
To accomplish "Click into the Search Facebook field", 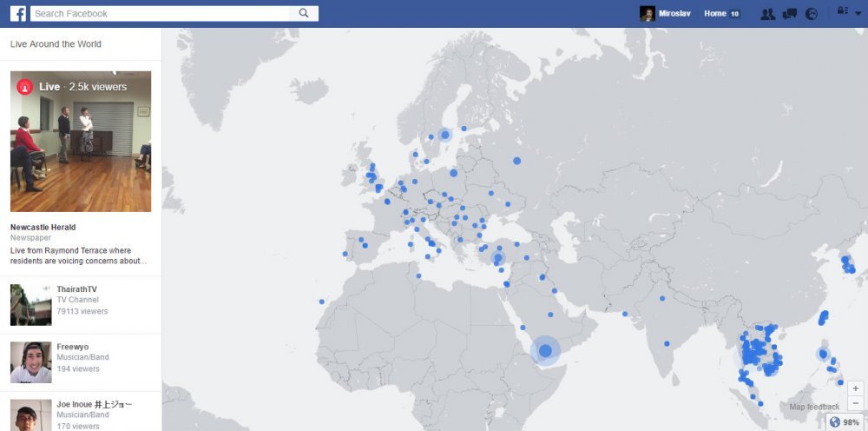I will coord(160,13).
